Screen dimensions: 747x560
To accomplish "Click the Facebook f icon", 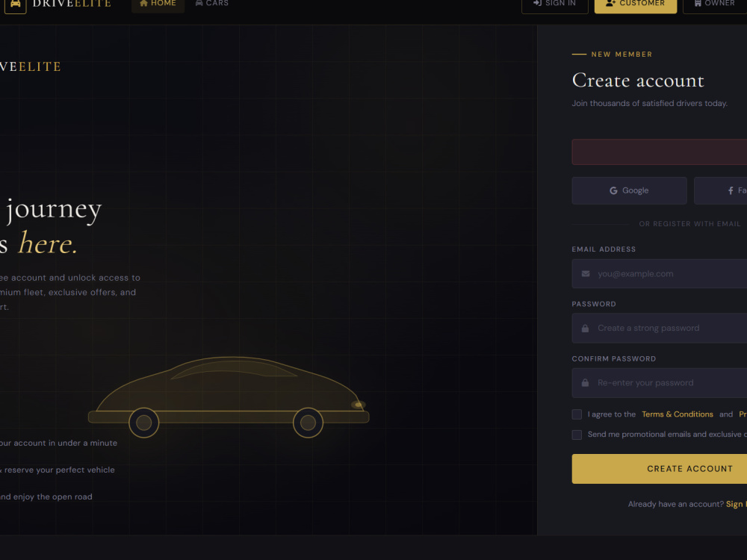I will 731,190.
